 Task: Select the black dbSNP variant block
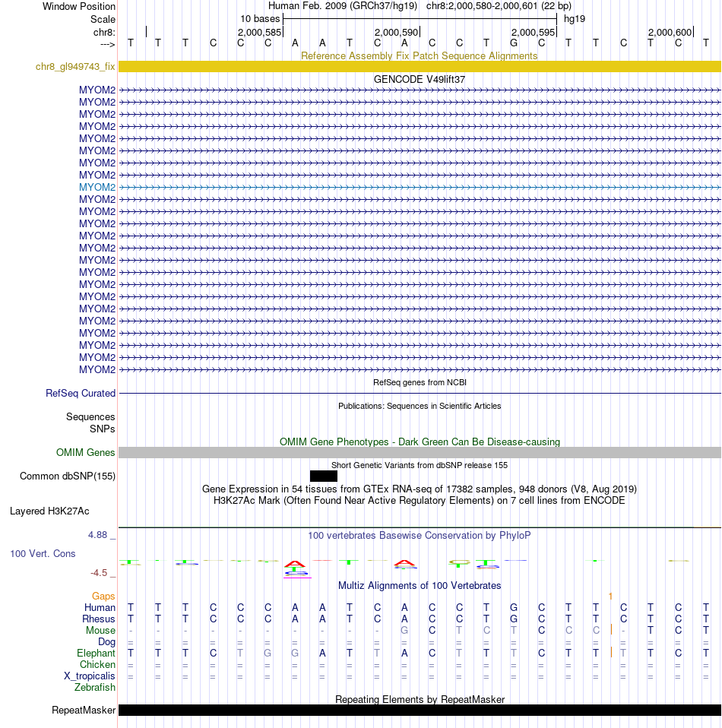click(x=324, y=476)
